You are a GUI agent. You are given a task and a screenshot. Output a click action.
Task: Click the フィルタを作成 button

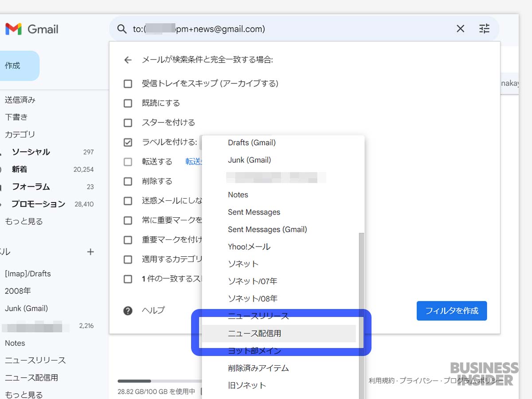(x=451, y=311)
